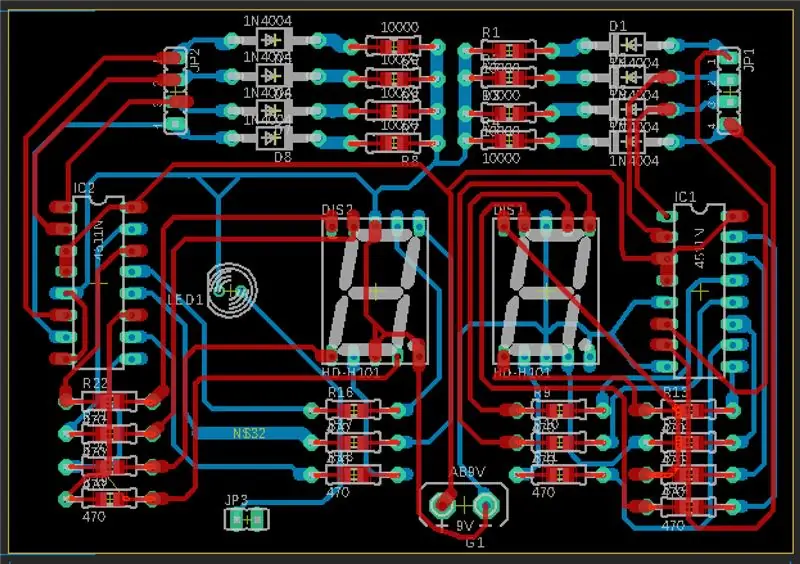
Task: Click the LED1 label text
Action: tap(185, 300)
